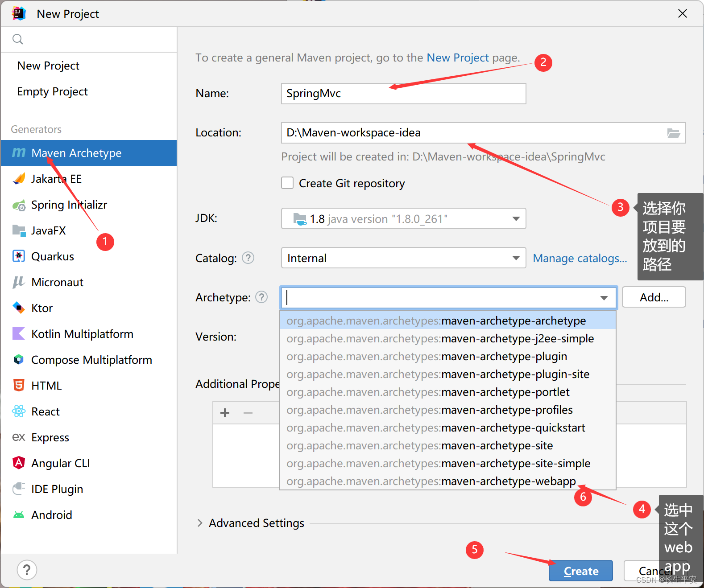
Task: Click the Quarkus generator icon
Action: [x=19, y=256]
